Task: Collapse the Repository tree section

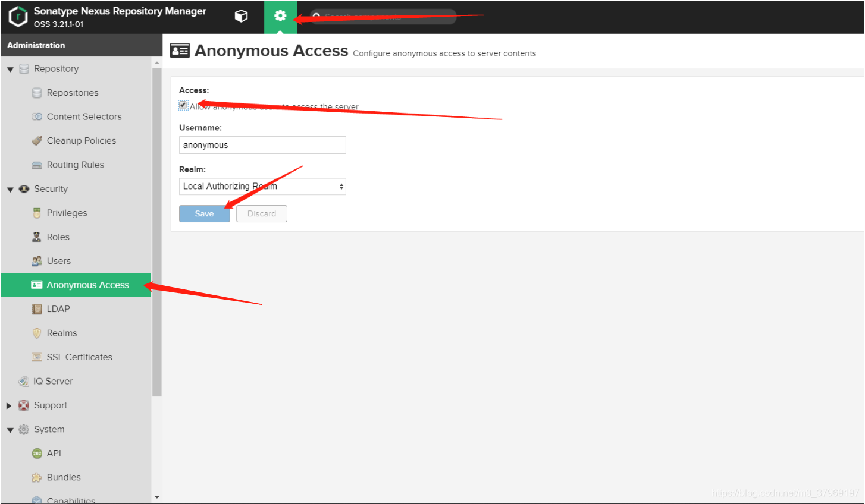Action: (x=10, y=70)
